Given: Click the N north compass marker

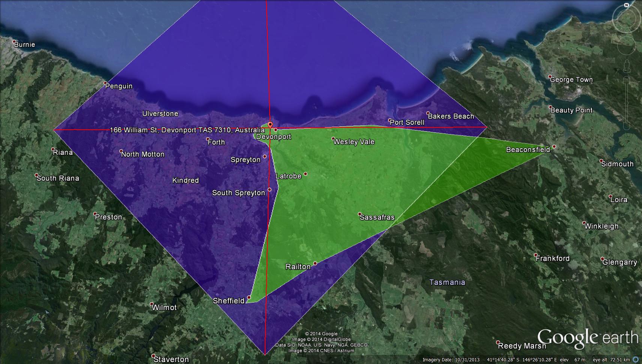Looking at the screenshot, I should pos(626,5).
